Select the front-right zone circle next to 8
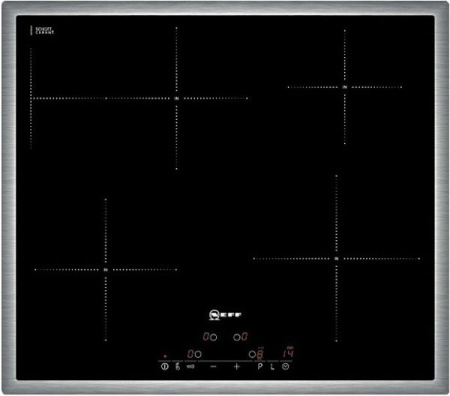This screenshot has height=396, width=450. point(252,354)
